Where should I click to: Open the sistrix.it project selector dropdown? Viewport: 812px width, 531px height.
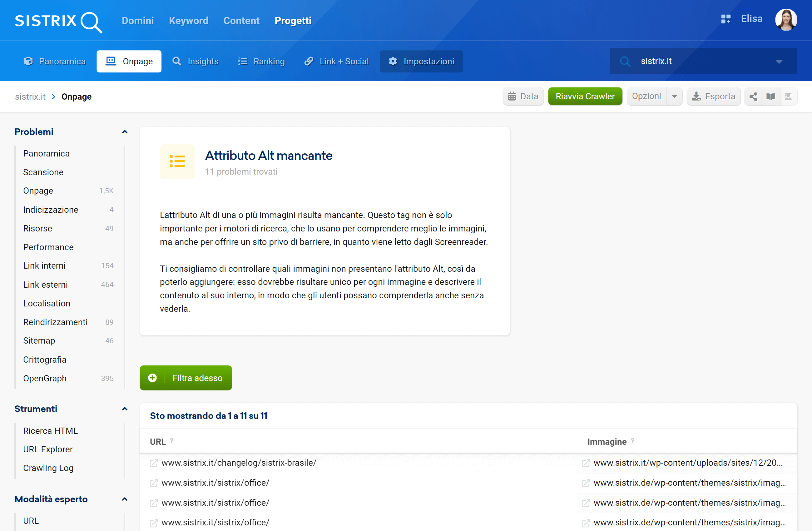779,62
